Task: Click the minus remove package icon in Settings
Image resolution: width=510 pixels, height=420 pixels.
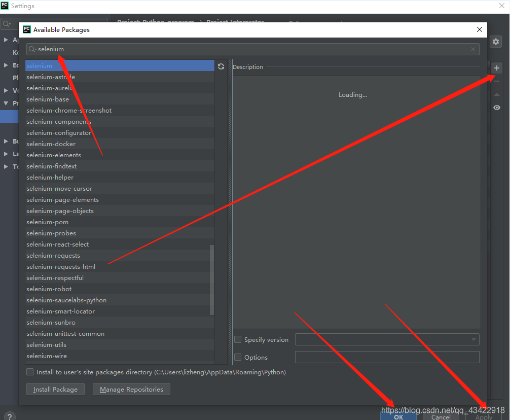Action: [497, 81]
